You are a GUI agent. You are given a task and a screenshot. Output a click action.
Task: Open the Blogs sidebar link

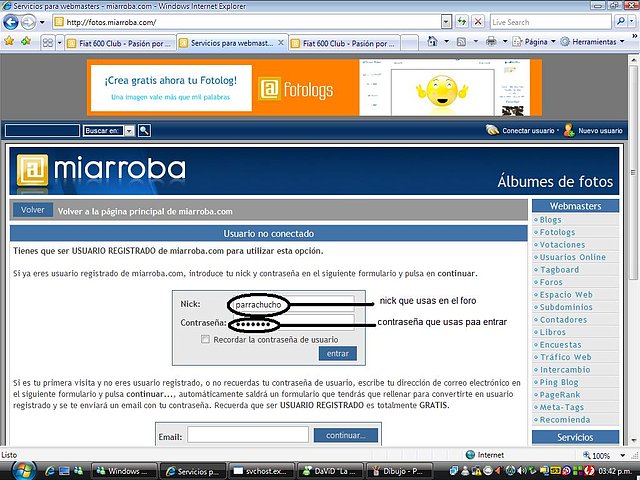(550, 220)
